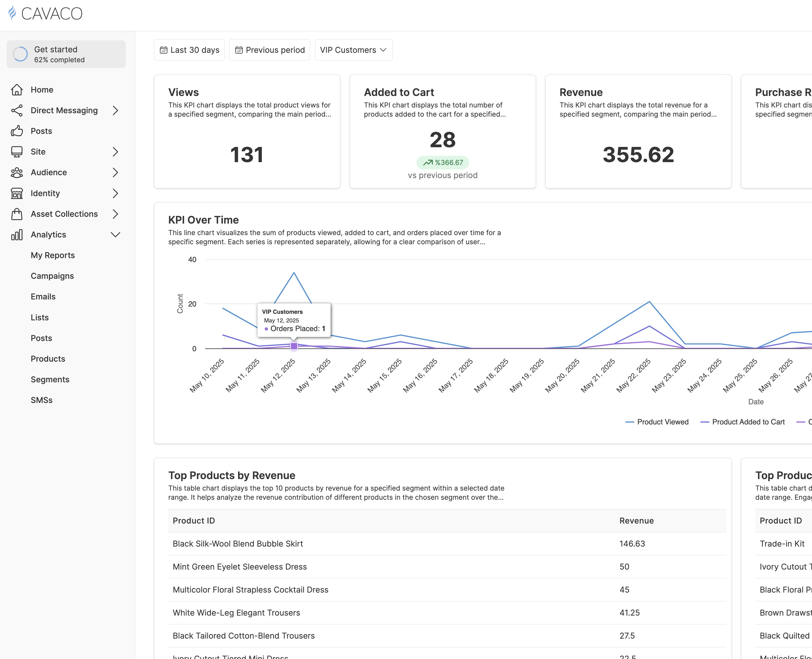The width and height of the screenshot is (812, 659).
Task: Click the Last 30 days date button
Action: (x=189, y=50)
